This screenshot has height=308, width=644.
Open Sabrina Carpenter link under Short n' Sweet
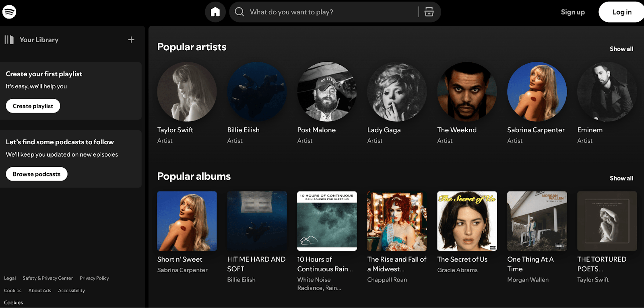click(x=182, y=270)
